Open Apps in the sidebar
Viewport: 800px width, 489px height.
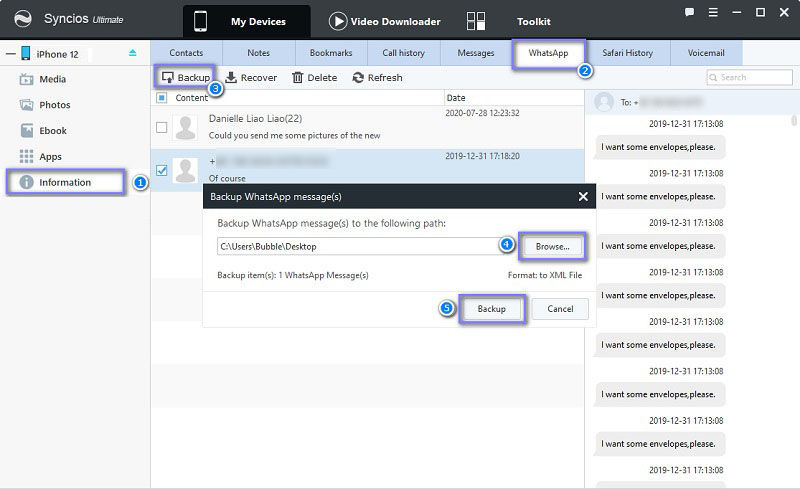(41, 156)
